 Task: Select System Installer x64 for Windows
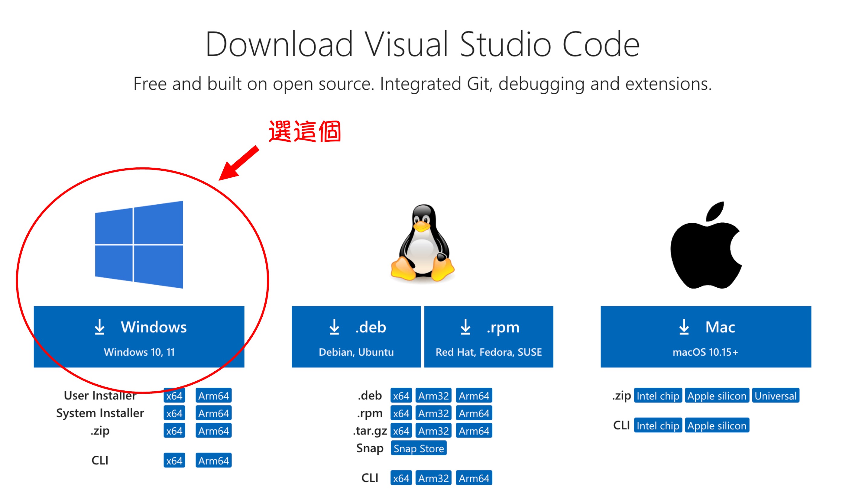point(174,413)
